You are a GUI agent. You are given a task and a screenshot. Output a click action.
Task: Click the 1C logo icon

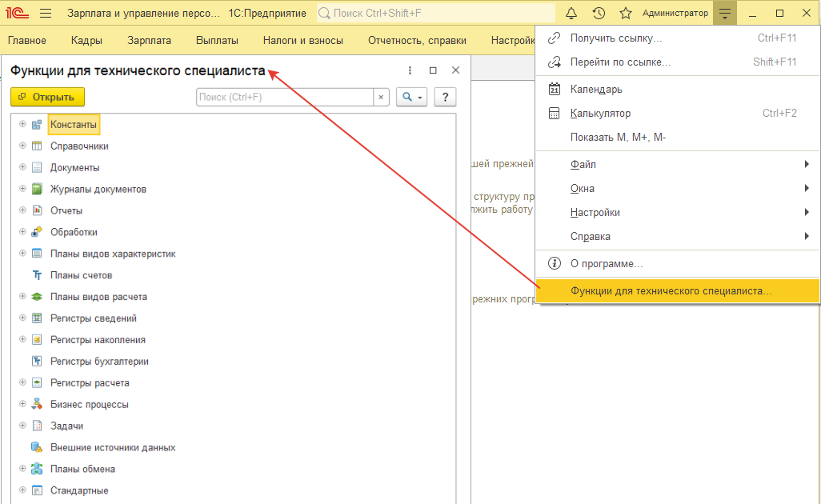click(15, 14)
